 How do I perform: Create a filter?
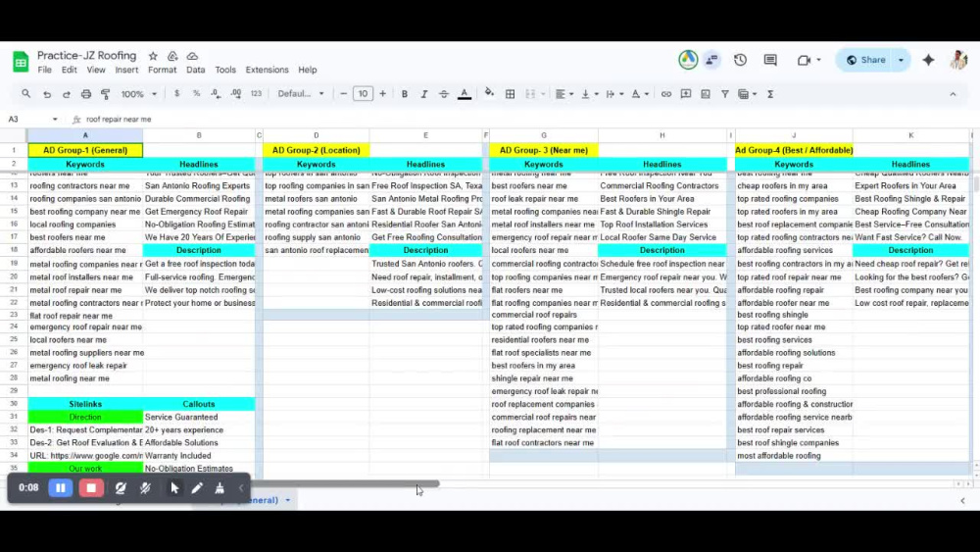(x=725, y=94)
